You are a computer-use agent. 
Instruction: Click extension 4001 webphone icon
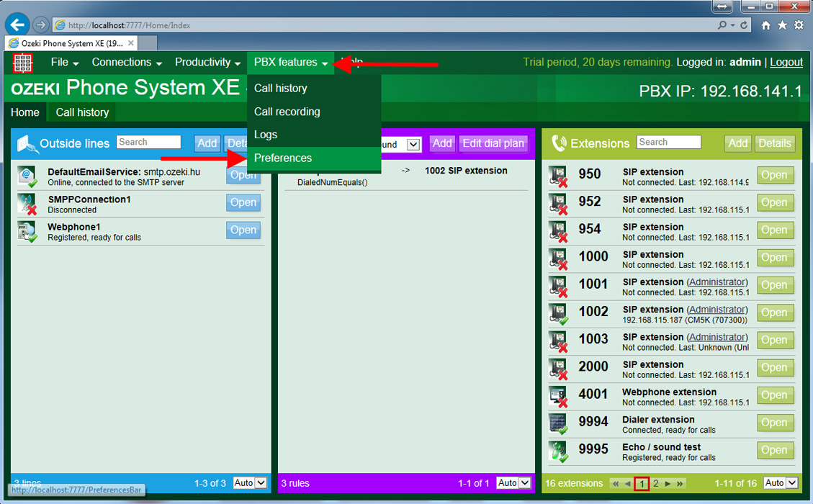558,396
